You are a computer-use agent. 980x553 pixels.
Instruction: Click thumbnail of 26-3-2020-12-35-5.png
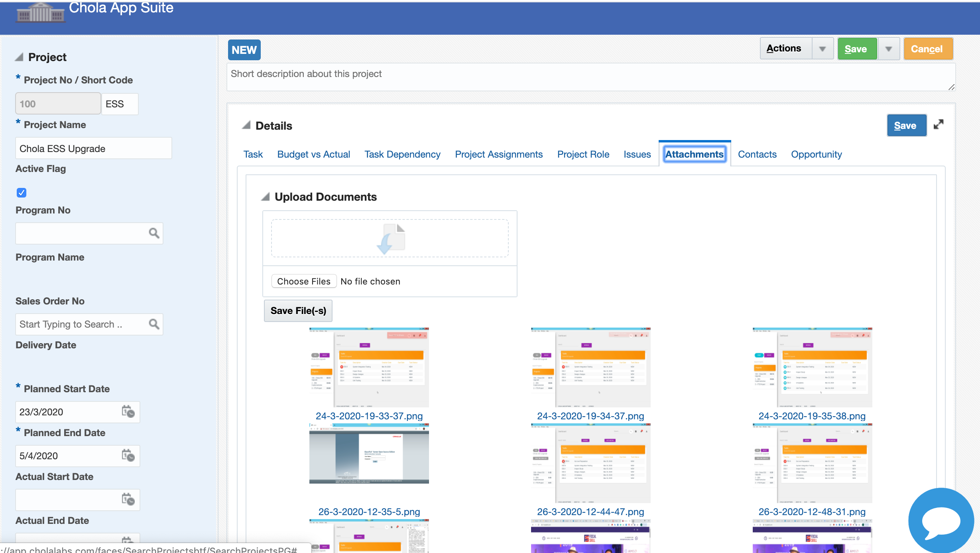coord(369,454)
